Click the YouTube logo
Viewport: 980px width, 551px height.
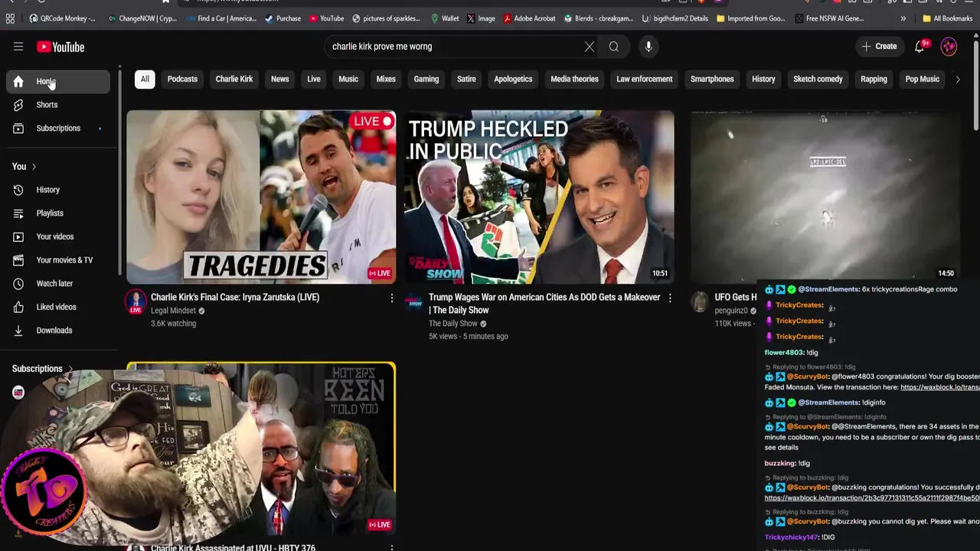(x=60, y=47)
